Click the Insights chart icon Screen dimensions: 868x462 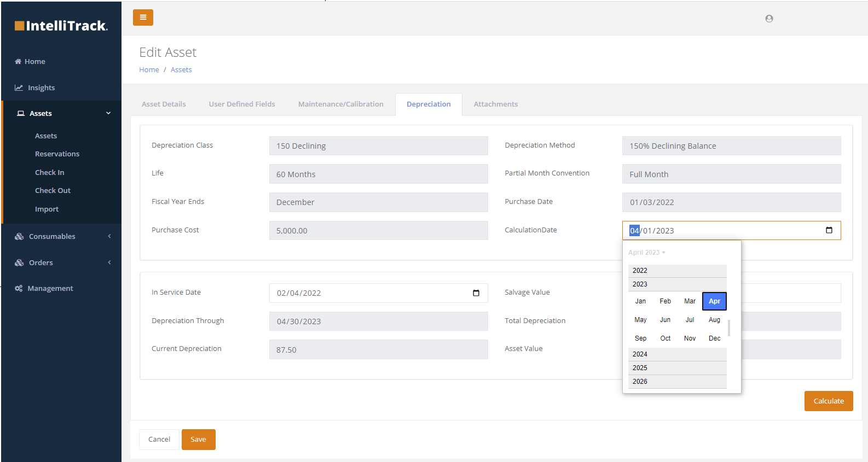19,87
